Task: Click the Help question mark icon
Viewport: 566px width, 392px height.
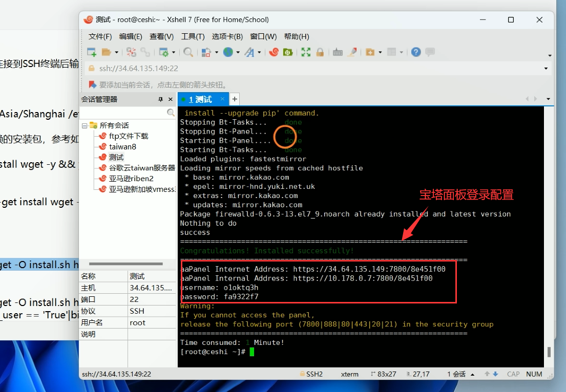Action: pos(416,52)
